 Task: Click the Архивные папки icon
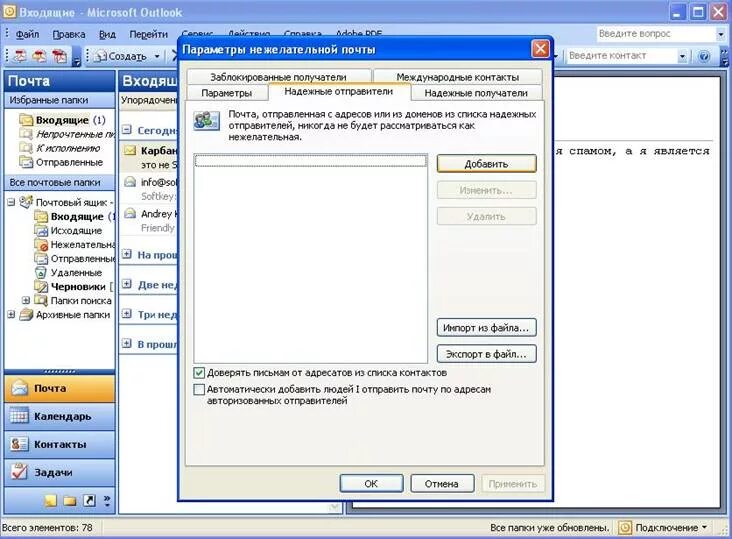point(26,315)
